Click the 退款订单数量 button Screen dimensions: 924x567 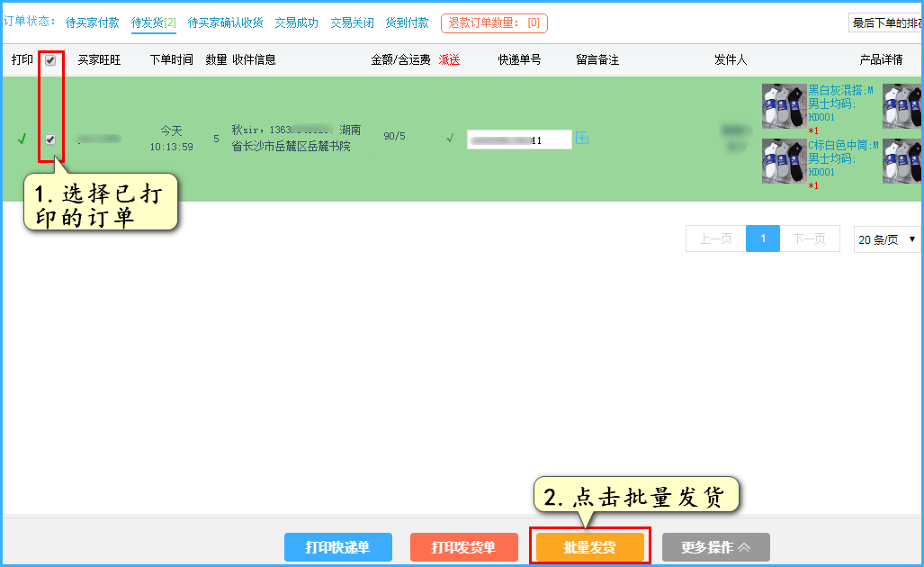coord(494,23)
